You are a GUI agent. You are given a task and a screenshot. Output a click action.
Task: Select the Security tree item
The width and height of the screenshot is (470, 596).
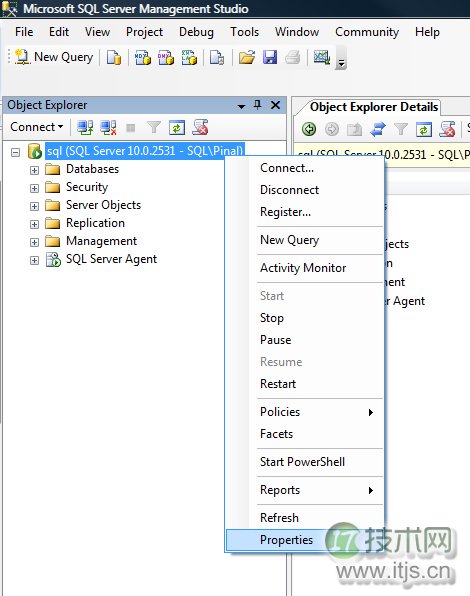[x=87, y=187]
